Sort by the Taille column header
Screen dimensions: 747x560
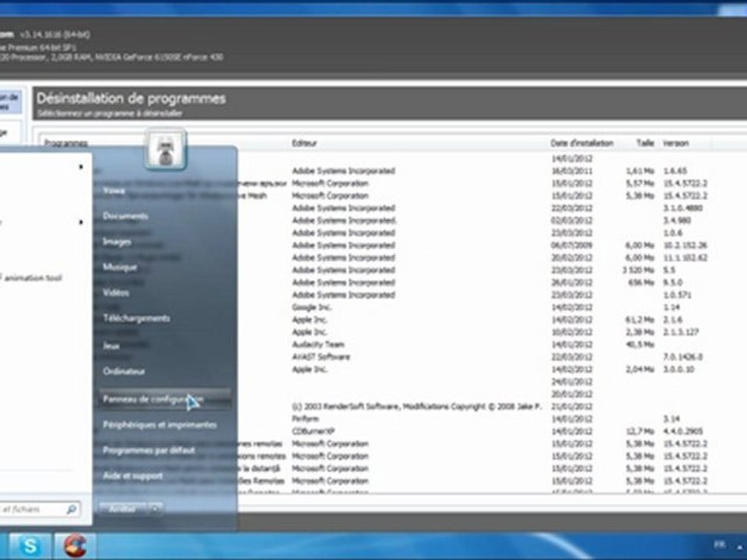pyautogui.click(x=645, y=143)
